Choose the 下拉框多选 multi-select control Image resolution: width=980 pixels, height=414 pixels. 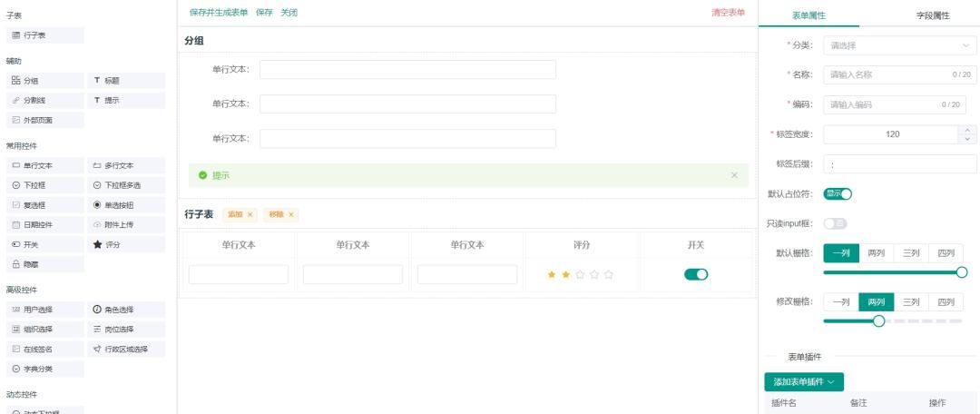[x=126, y=185]
